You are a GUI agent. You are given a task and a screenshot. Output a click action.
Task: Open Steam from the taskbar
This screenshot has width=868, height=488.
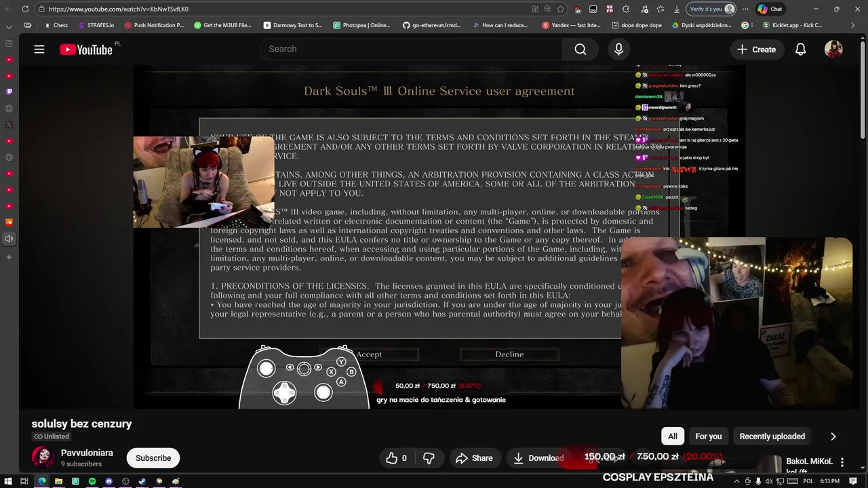pyautogui.click(x=142, y=481)
